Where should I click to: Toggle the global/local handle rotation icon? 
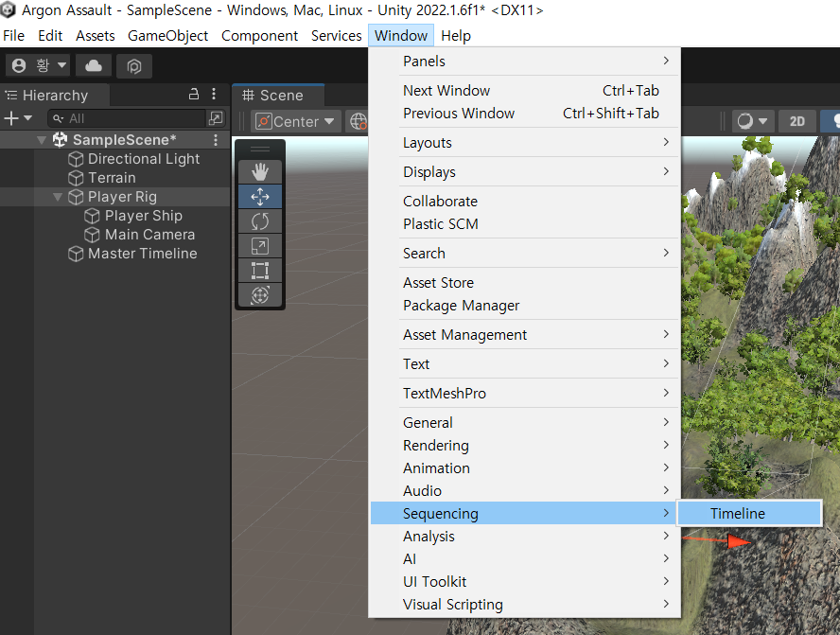click(359, 122)
